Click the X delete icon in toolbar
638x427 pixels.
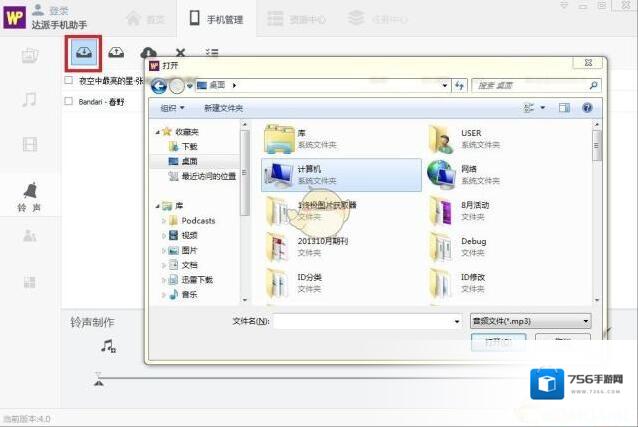180,53
